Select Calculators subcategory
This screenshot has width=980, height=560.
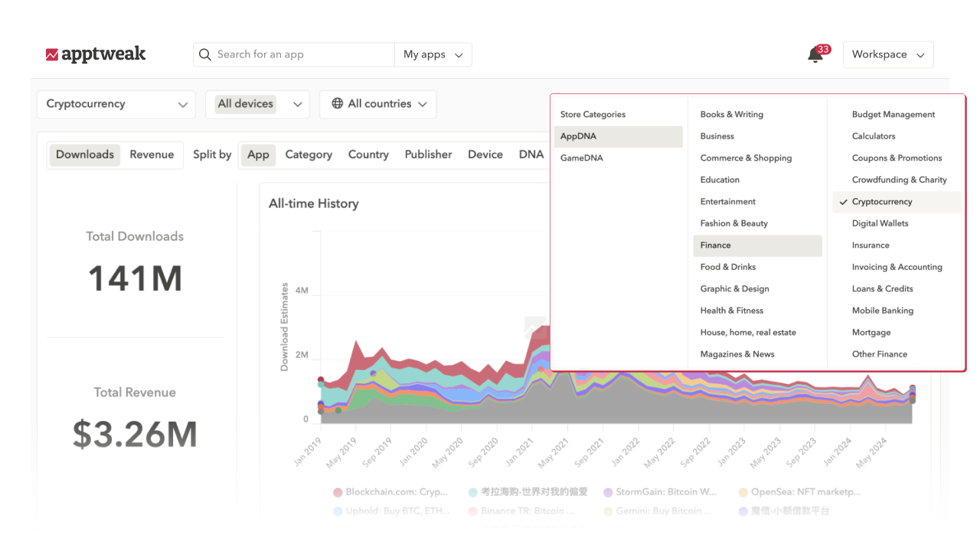pyautogui.click(x=897, y=136)
